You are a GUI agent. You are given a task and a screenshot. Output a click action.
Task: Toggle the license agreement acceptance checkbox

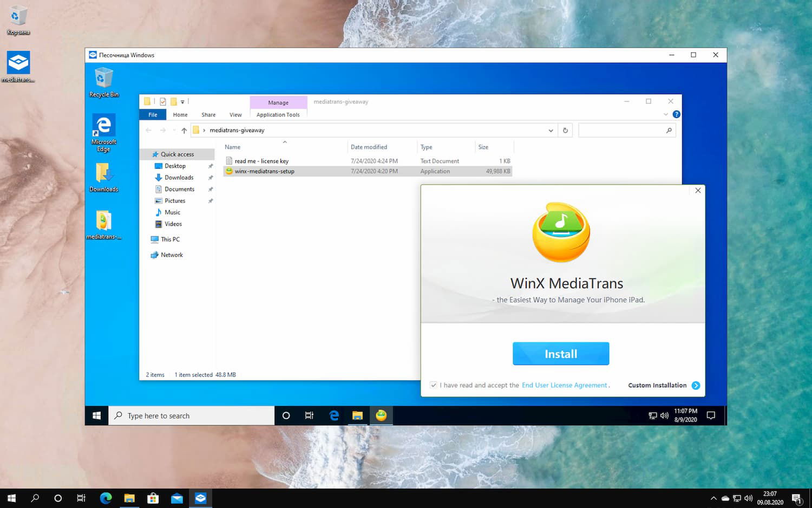[x=434, y=385]
